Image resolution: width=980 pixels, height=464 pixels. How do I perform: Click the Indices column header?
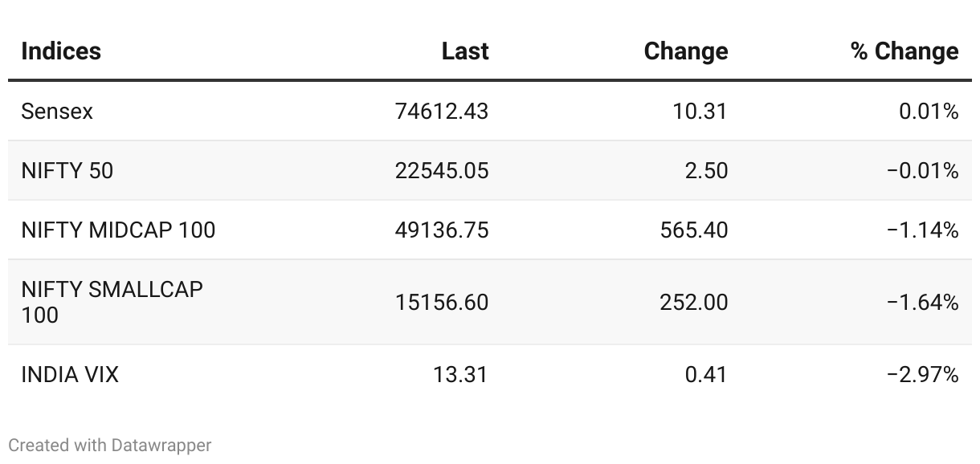pyautogui.click(x=61, y=51)
